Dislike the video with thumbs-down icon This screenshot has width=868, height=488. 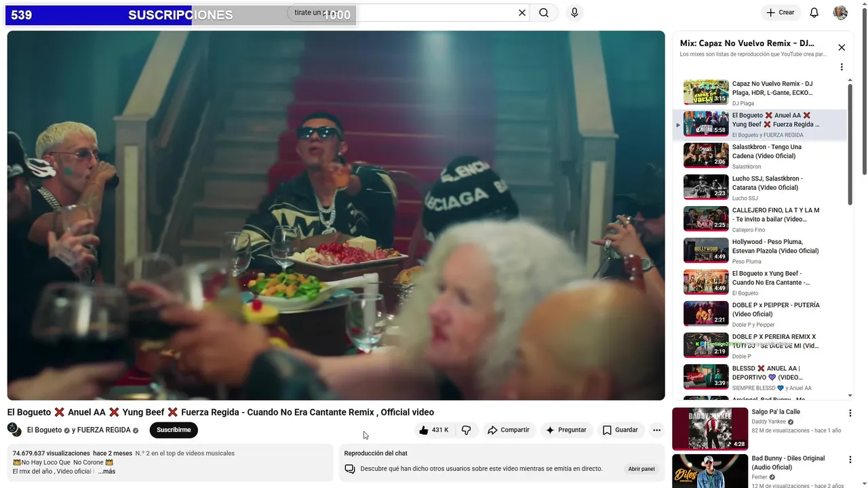(466, 430)
